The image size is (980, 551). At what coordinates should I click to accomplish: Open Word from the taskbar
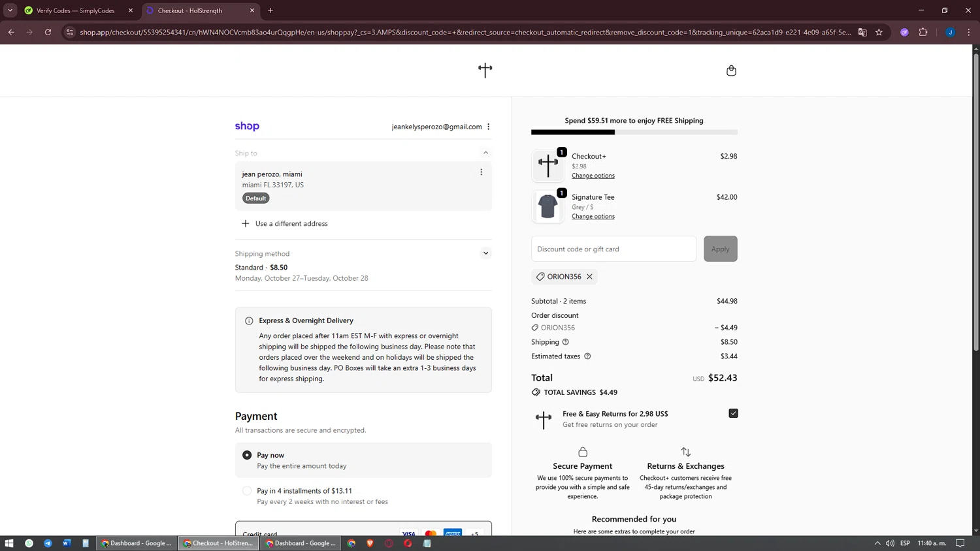pyautogui.click(x=67, y=543)
